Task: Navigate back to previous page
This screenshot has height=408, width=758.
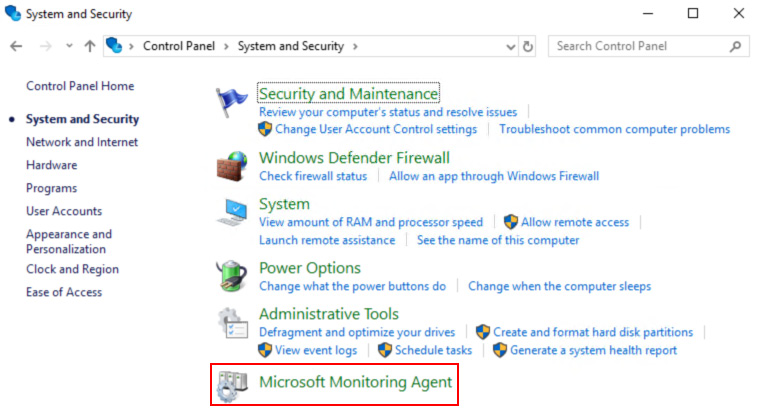Action: [x=16, y=46]
